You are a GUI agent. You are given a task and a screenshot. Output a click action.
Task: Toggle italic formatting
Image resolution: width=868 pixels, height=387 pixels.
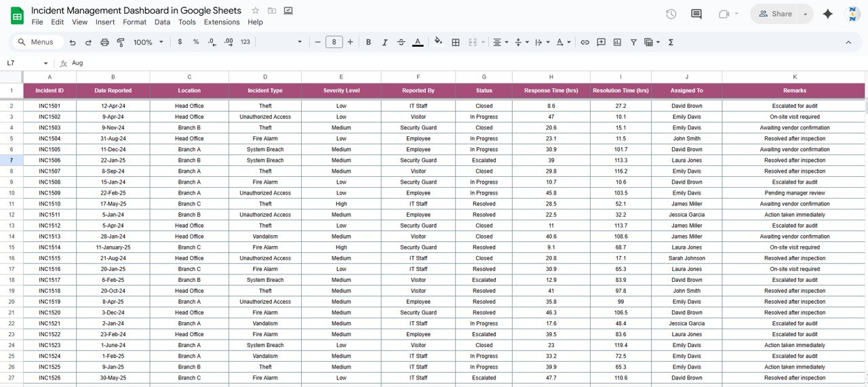point(384,42)
